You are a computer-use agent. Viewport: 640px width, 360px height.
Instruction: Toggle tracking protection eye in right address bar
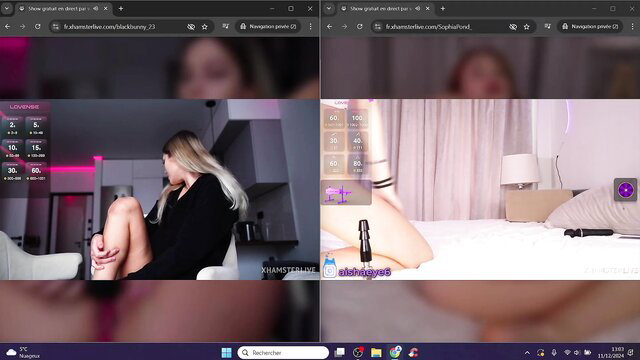pos(513,27)
